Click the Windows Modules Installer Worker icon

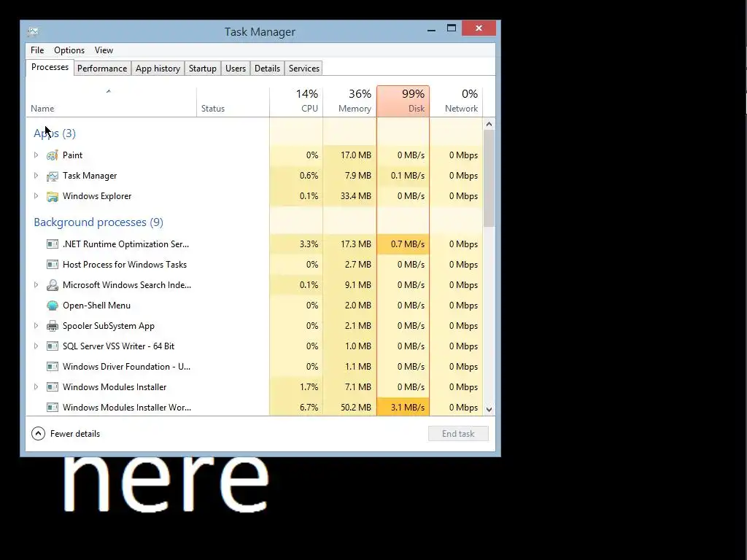(x=53, y=408)
